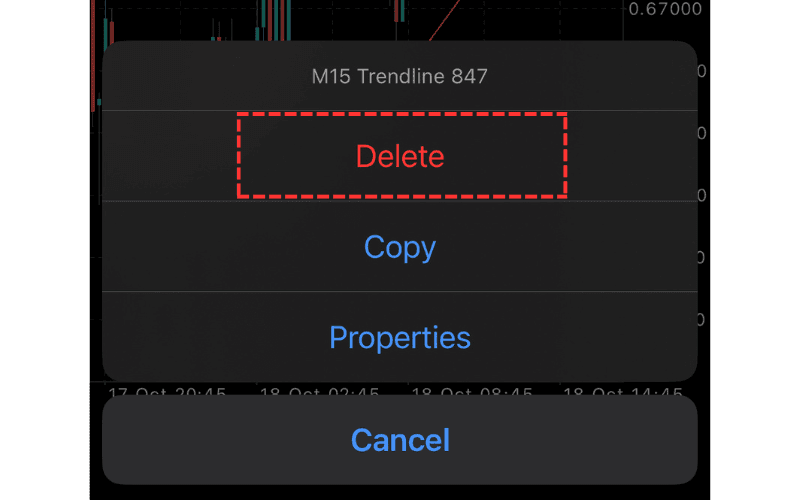Click the divider between Copy and Properties
Screen dimensions: 800x500
(400, 292)
